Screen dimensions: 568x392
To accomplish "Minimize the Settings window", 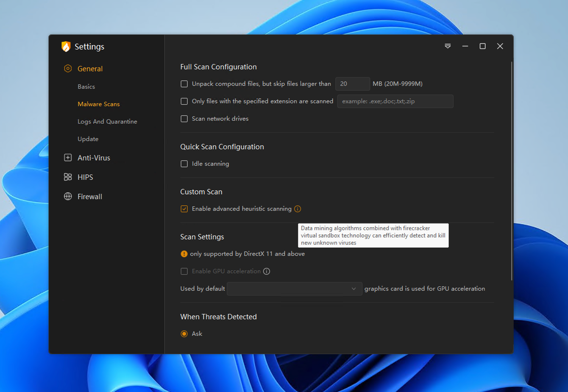I will 465,46.
